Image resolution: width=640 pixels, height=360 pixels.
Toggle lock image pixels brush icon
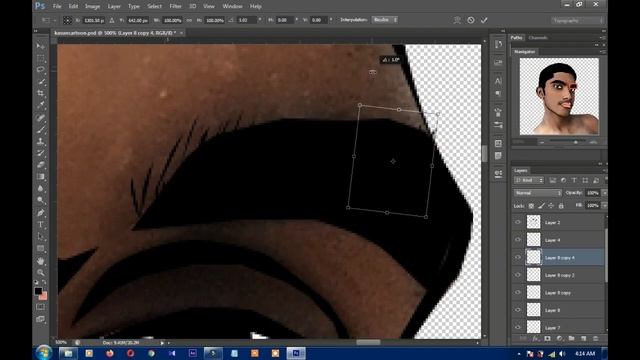tap(541, 206)
